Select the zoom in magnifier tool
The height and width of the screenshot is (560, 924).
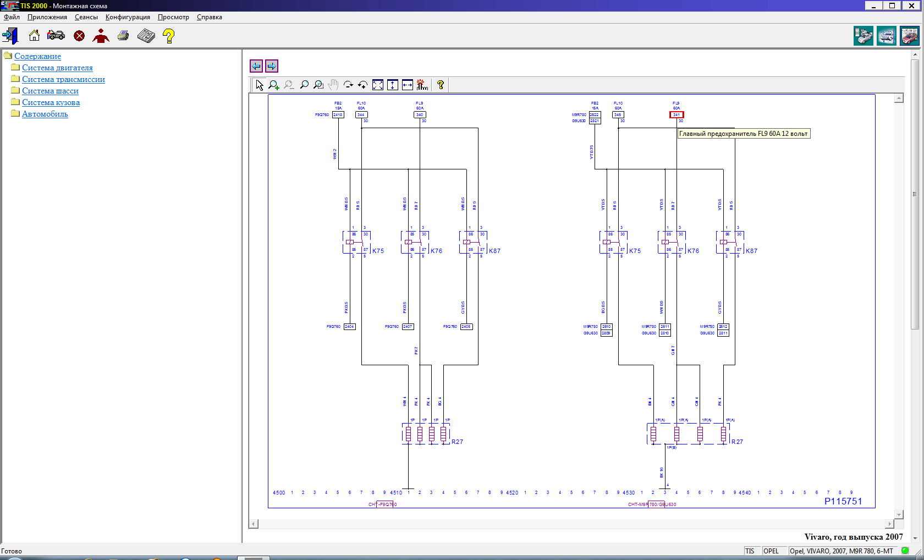pyautogui.click(x=273, y=85)
